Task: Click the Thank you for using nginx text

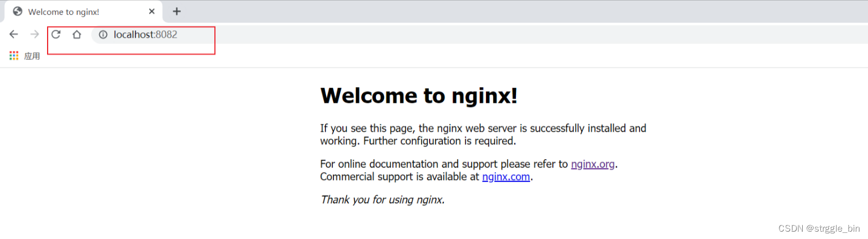Action: [383, 199]
